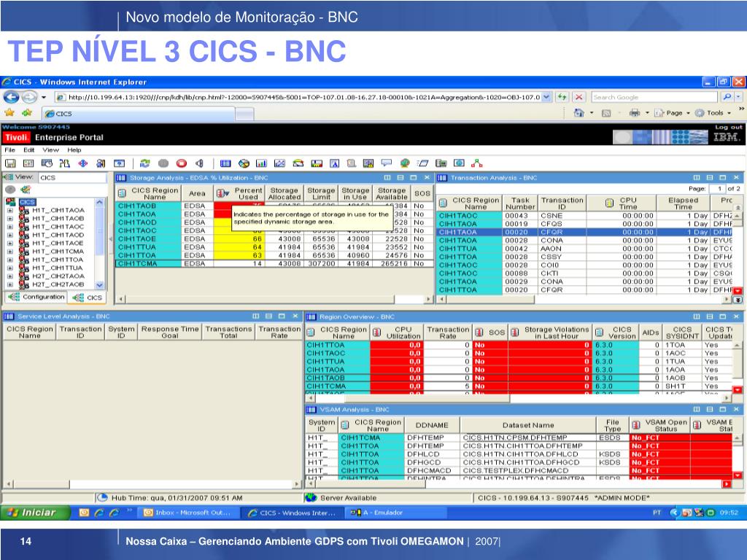Open the A - Emulador taskbar button
This screenshot has width=747, height=560.
(x=395, y=513)
